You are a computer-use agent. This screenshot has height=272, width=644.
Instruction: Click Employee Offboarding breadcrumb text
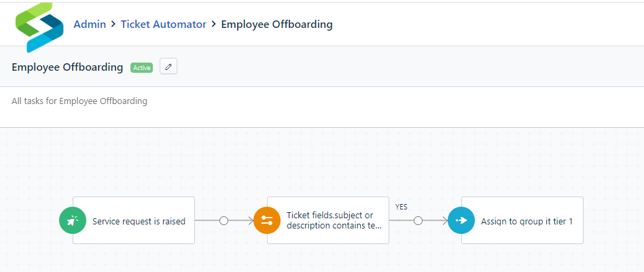276,24
